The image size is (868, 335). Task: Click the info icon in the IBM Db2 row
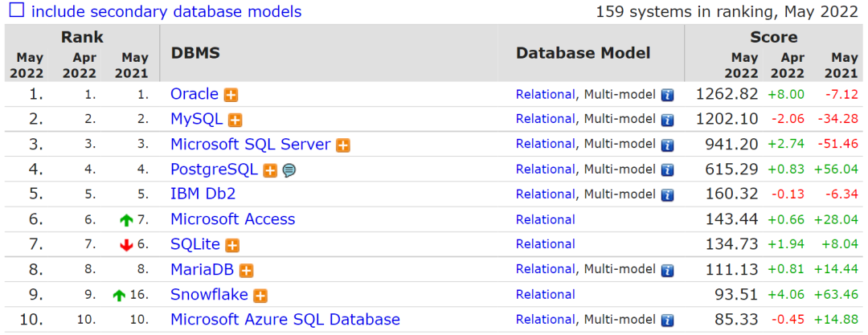click(x=667, y=194)
